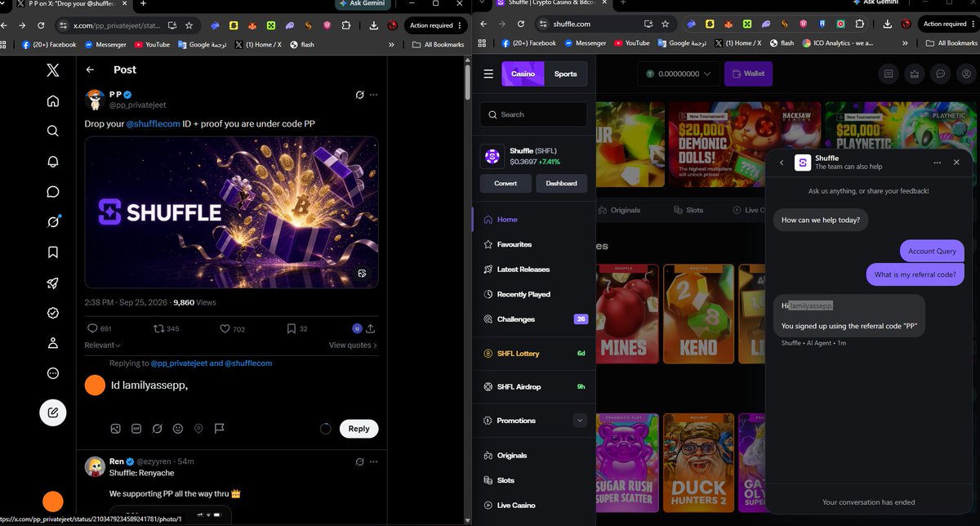Open the three-dot menu on PP's post
Image resolution: width=980 pixels, height=526 pixels.
(x=374, y=95)
